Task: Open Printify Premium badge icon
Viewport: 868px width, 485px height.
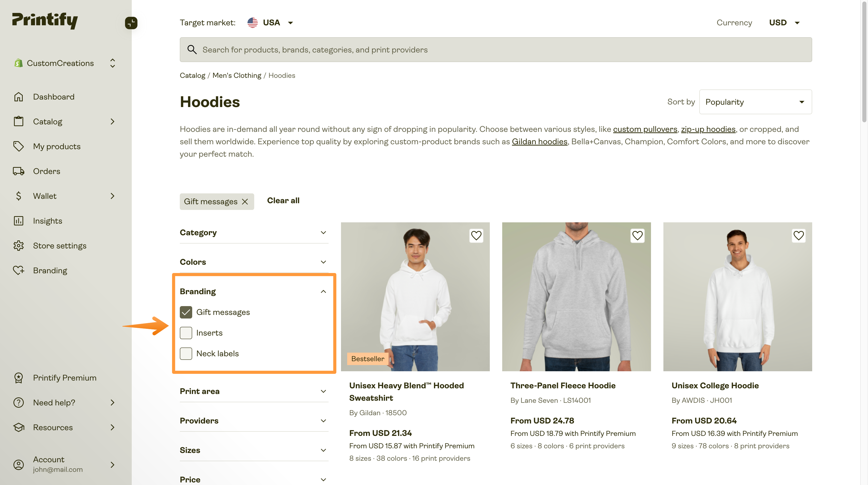Action: [x=19, y=378]
